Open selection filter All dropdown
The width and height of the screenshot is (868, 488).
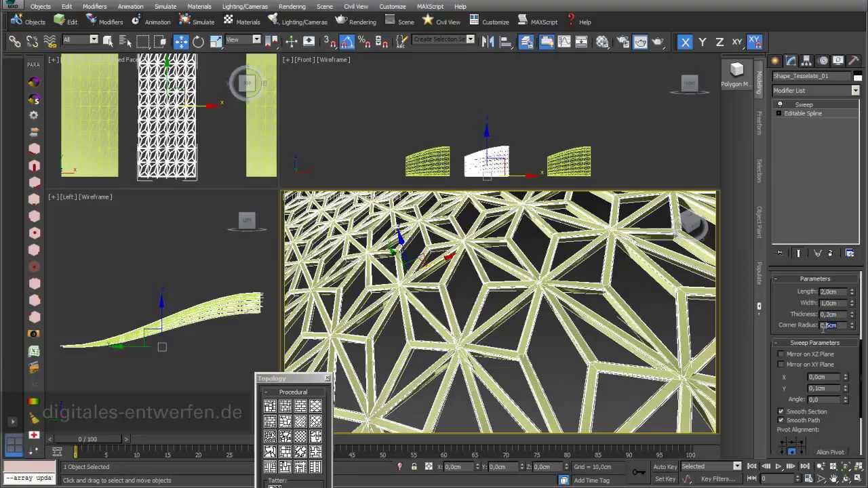(80, 39)
